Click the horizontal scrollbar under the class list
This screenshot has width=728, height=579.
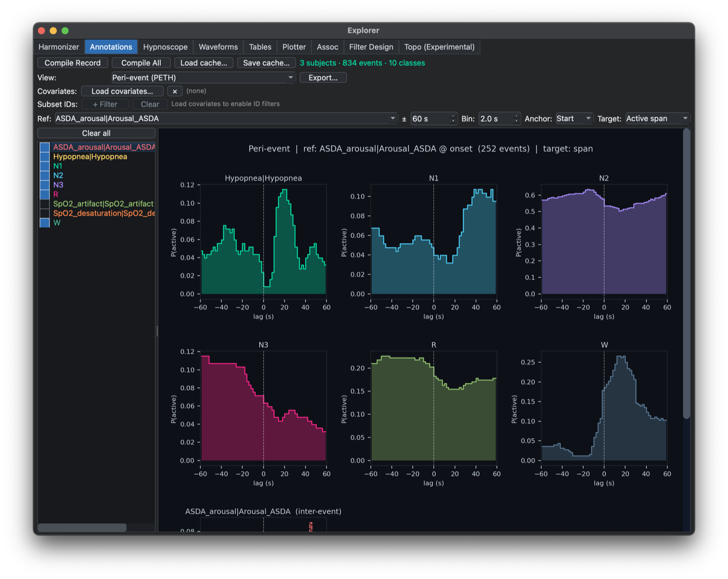(82, 528)
